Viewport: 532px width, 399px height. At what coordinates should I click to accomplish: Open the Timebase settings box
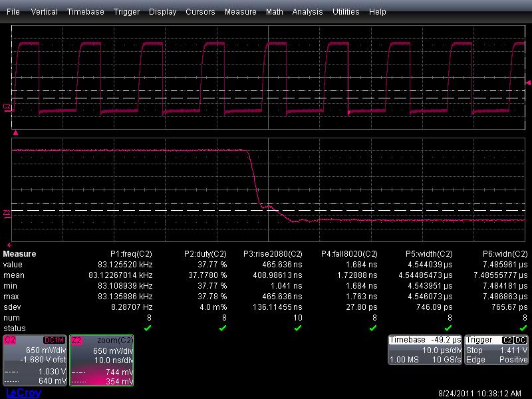point(424,349)
